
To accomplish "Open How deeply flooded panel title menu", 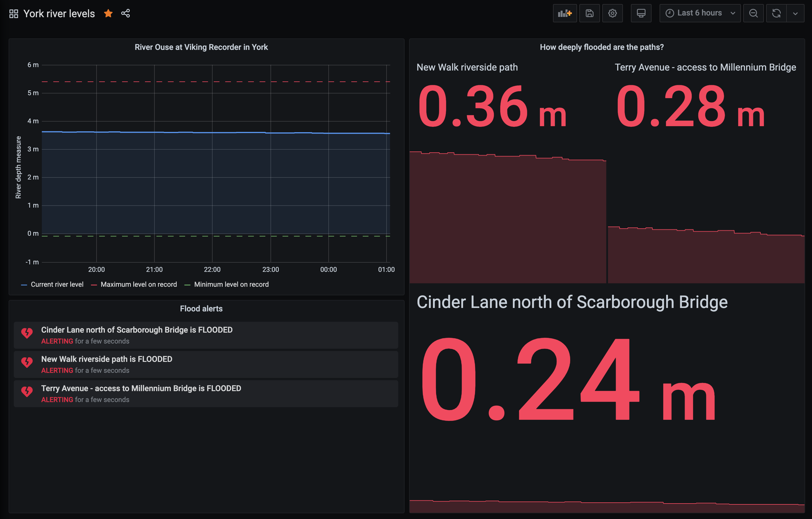I will point(602,47).
